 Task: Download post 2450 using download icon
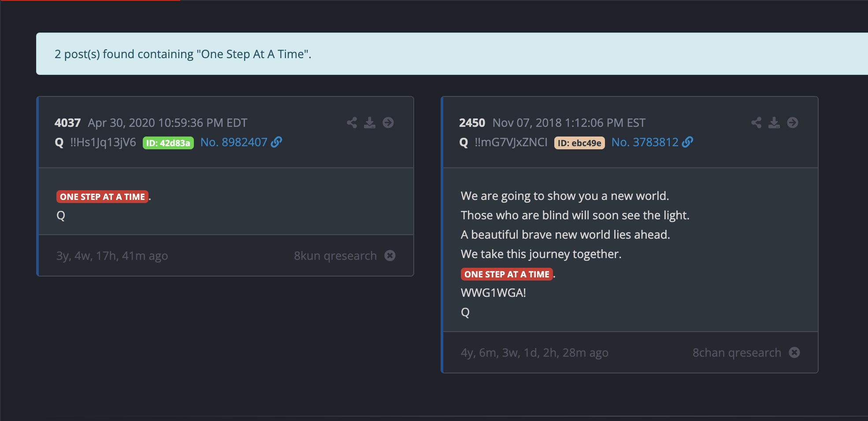(x=774, y=122)
